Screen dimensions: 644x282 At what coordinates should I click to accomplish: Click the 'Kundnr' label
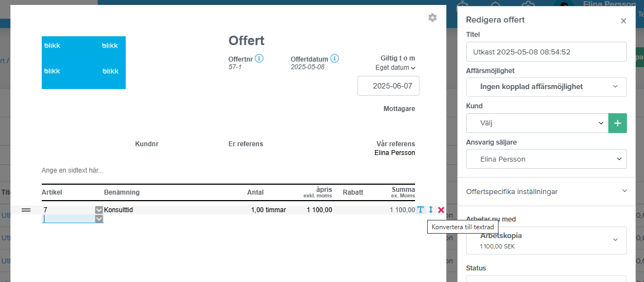pyautogui.click(x=147, y=144)
